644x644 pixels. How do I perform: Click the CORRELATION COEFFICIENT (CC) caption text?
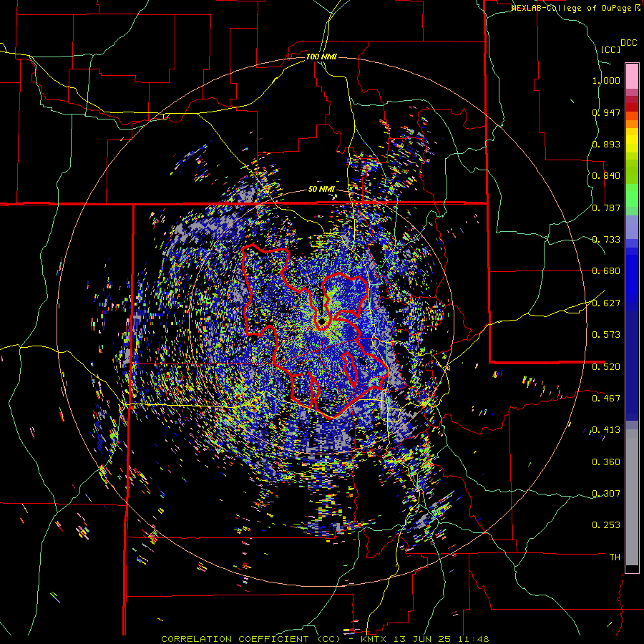[251, 639]
